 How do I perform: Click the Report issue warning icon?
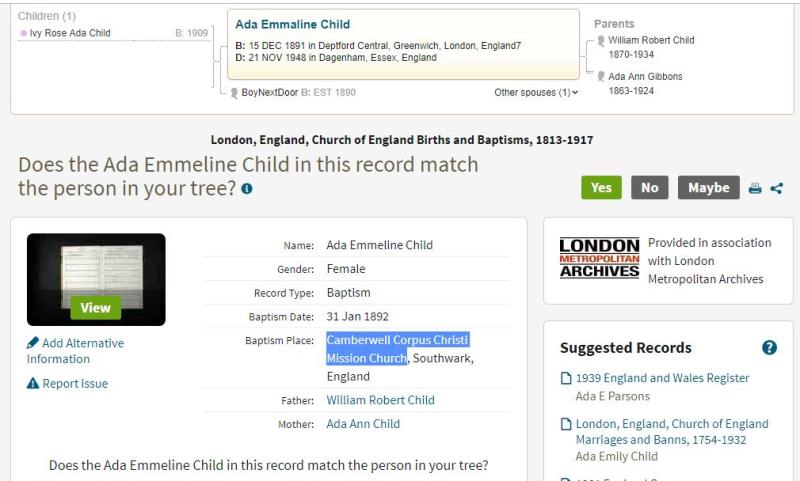(x=33, y=383)
